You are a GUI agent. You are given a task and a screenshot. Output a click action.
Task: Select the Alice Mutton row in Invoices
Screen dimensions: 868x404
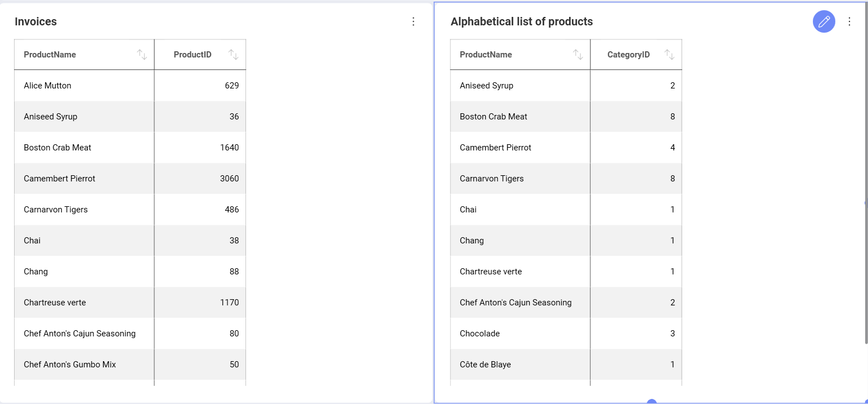coord(48,86)
